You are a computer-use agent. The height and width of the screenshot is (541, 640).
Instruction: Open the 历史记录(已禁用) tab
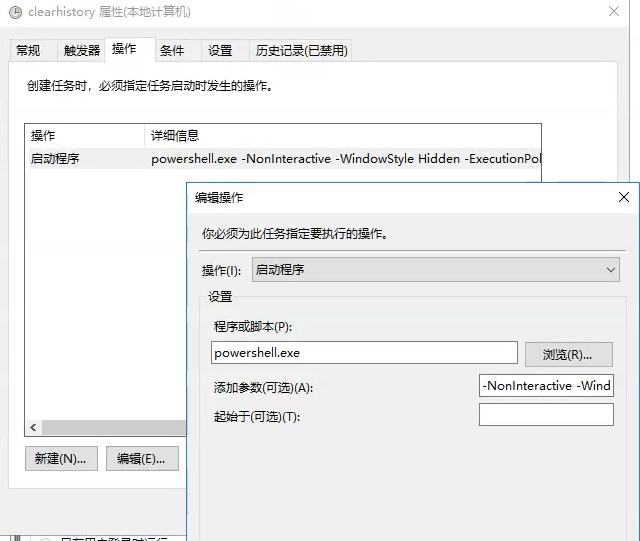tap(301, 51)
